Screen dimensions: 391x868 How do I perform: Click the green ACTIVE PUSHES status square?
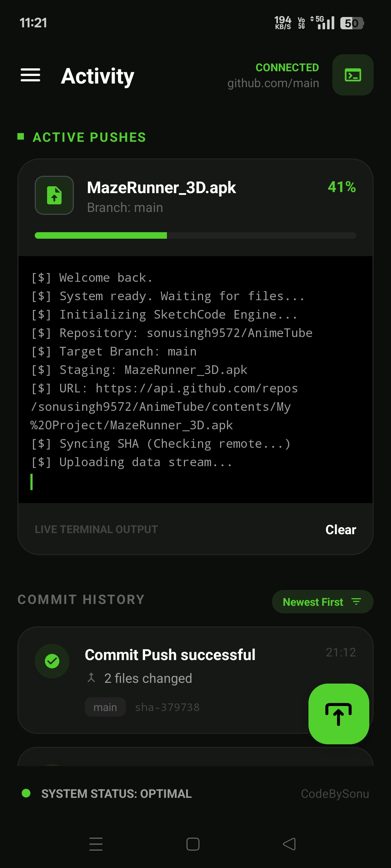coord(21,137)
